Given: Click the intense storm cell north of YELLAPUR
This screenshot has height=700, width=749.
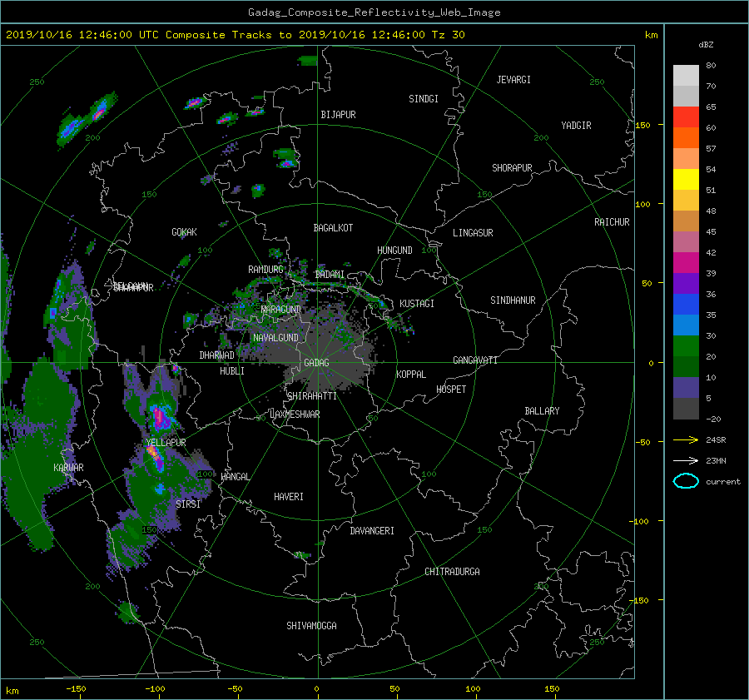Looking at the screenshot, I should point(160,417).
